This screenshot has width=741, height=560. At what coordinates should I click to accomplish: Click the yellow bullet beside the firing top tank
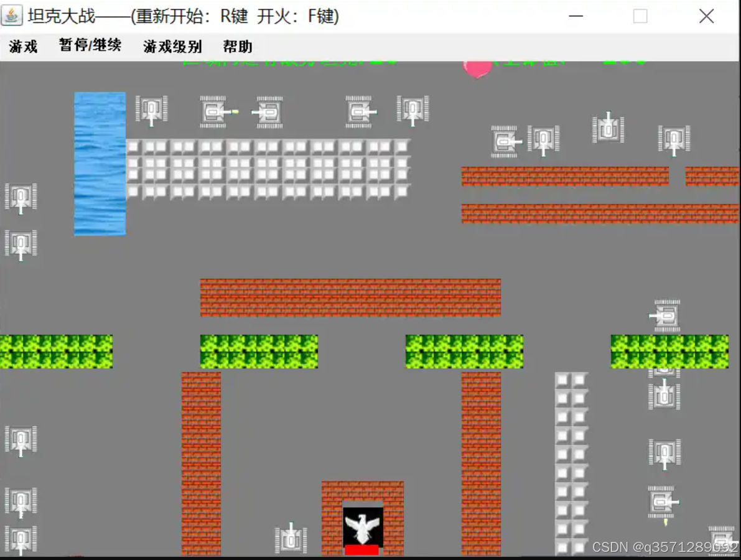(235, 112)
